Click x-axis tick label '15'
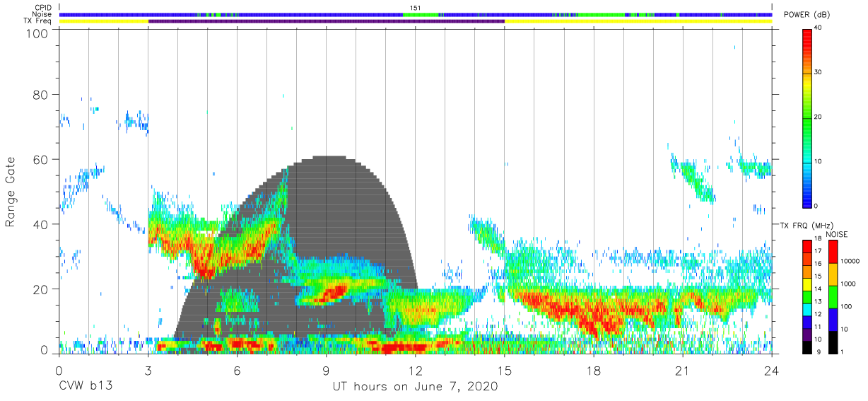 pos(505,371)
